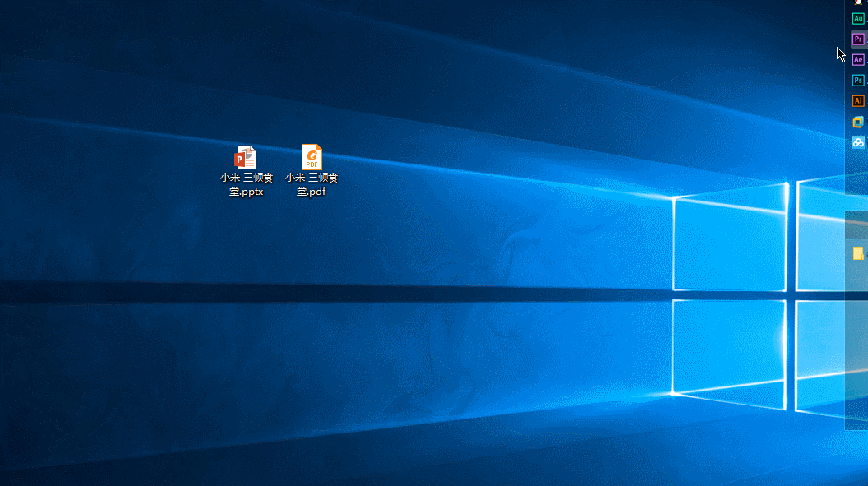The width and height of the screenshot is (868, 486).
Task: Click empty launcher space below the cloud icon
Action: click(x=856, y=177)
